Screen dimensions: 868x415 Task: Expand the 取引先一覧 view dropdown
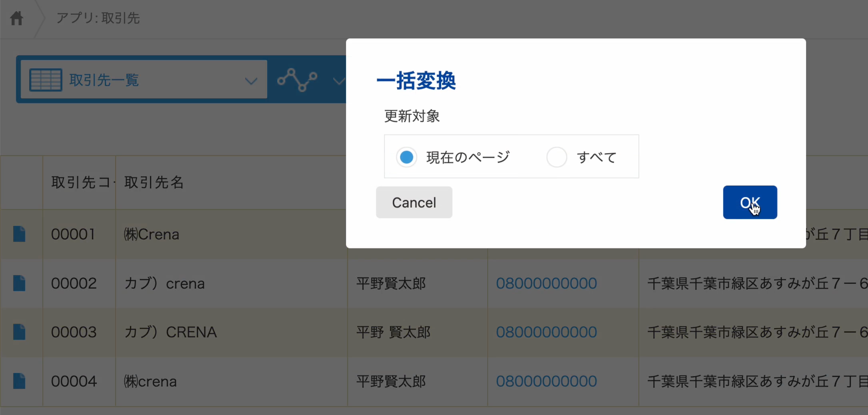(251, 81)
